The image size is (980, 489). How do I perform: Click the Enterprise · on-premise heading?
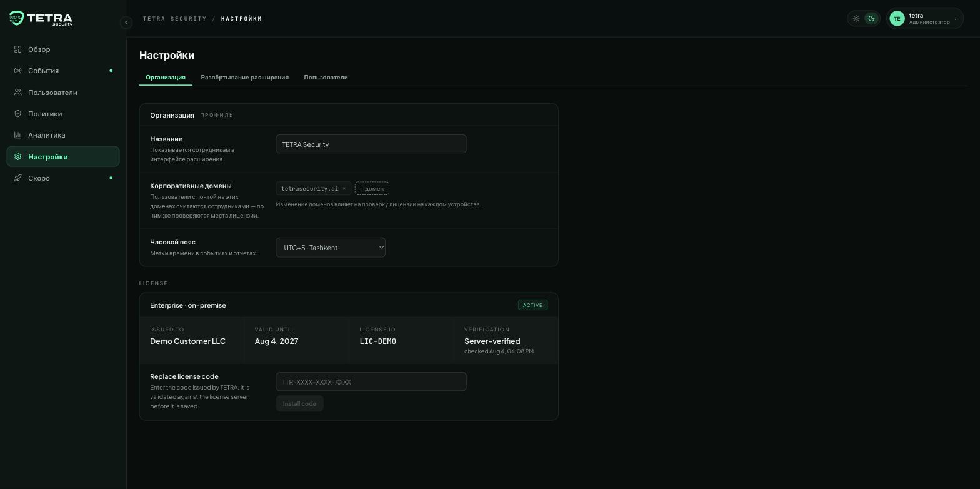tap(188, 305)
